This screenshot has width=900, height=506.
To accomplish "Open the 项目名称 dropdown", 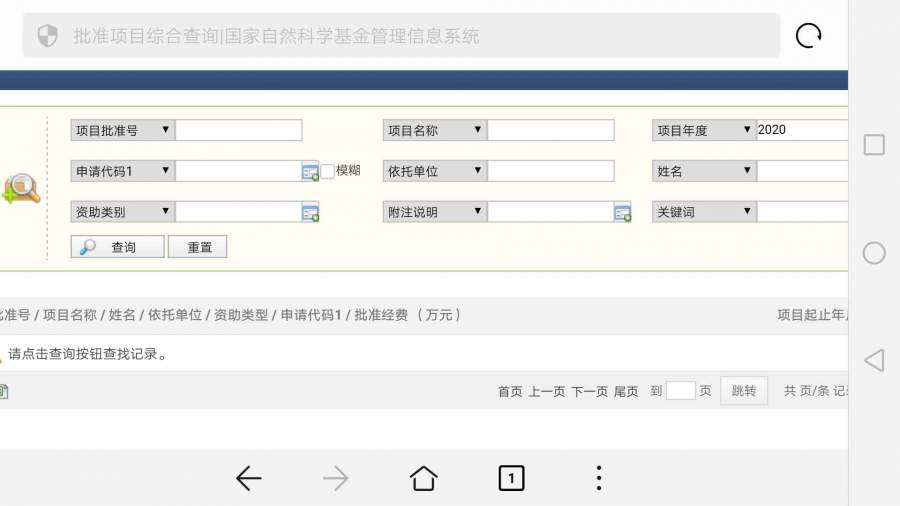I will [435, 130].
